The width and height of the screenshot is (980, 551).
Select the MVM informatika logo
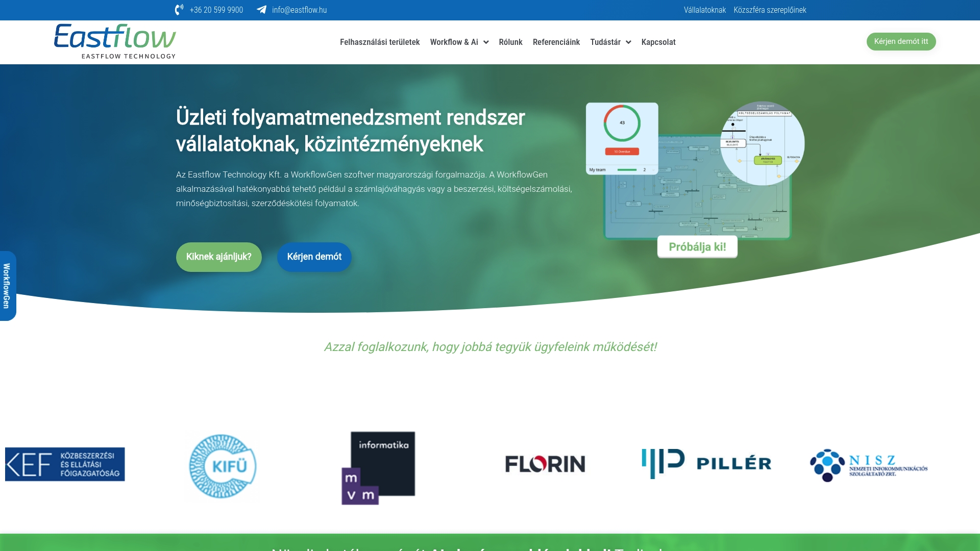coord(378,467)
